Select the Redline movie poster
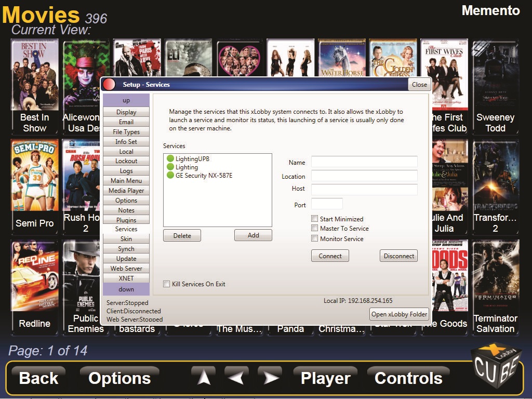The height and width of the screenshot is (399, 532). pyautogui.click(x=35, y=275)
